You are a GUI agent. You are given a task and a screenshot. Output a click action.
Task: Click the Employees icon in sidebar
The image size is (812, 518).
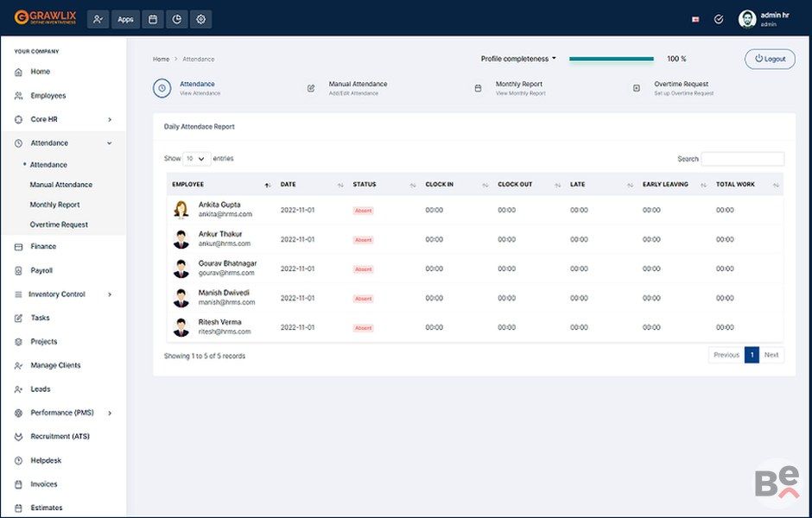pyautogui.click(x=19, y=96)
